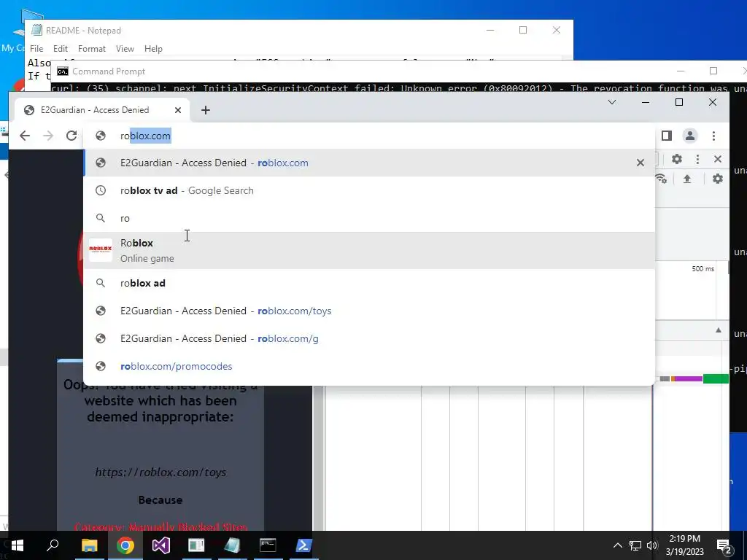Image resolution: width=747 pixels, height=560 pixels.
Task: Open Network panel settings gear
Action: tap(718, 179)
